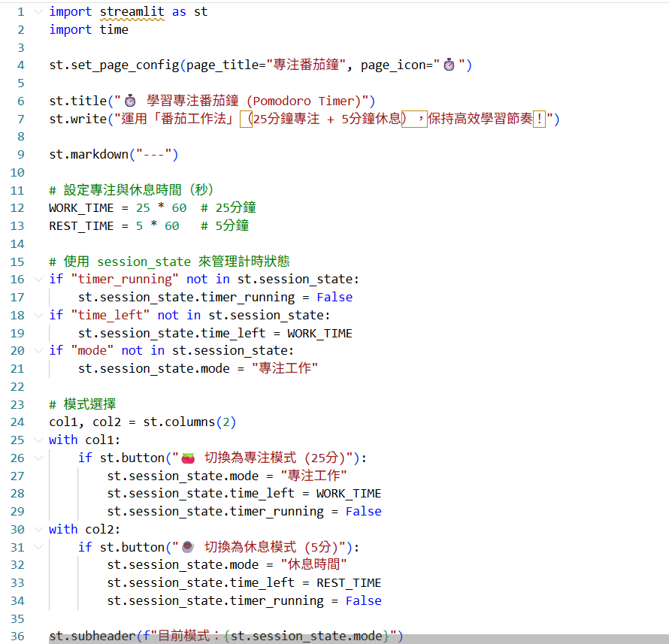Click string "專注工作" on line 21
Image resolution: width=669 pixels, height=644 pixels.
click(285, 368)
